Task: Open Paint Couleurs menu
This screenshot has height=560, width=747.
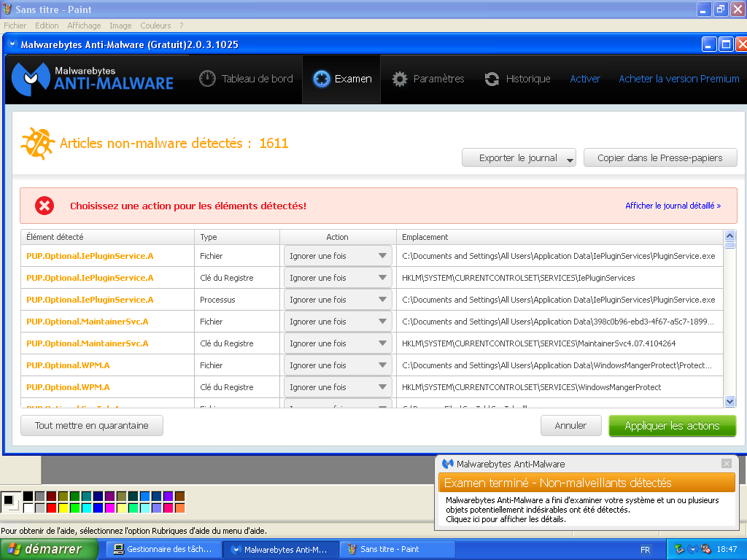Action: point(155,26)
